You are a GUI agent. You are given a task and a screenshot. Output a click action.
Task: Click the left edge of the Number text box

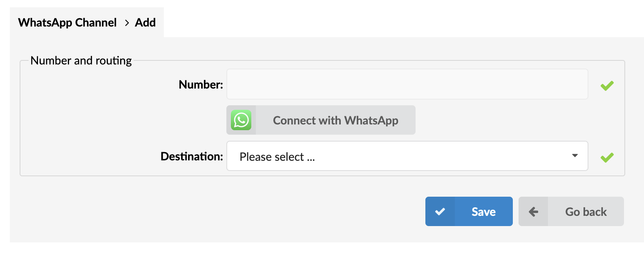234,84
